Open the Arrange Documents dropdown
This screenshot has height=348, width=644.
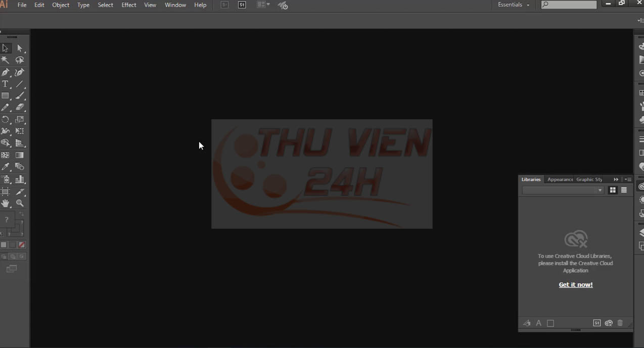tap(263, 5)
